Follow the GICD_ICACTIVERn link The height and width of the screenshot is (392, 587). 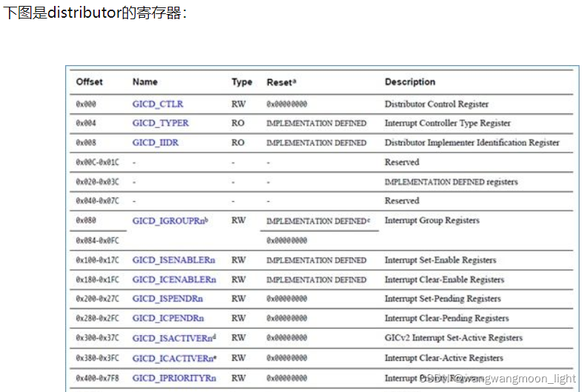(x=175, y=358)
